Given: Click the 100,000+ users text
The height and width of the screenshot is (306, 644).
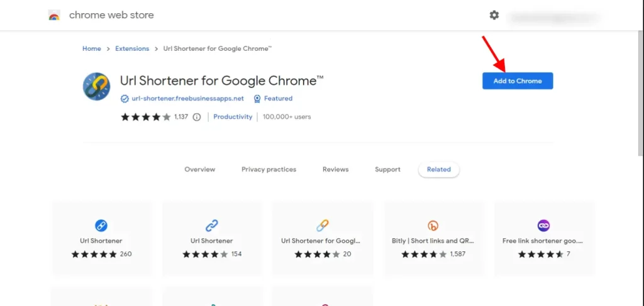Looking at the screenshot, I should (287, 117).
